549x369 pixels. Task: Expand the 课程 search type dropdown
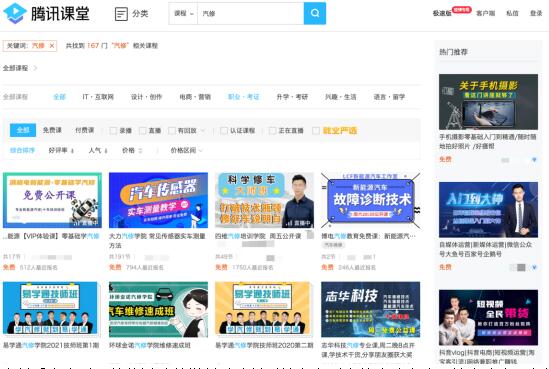183,13
